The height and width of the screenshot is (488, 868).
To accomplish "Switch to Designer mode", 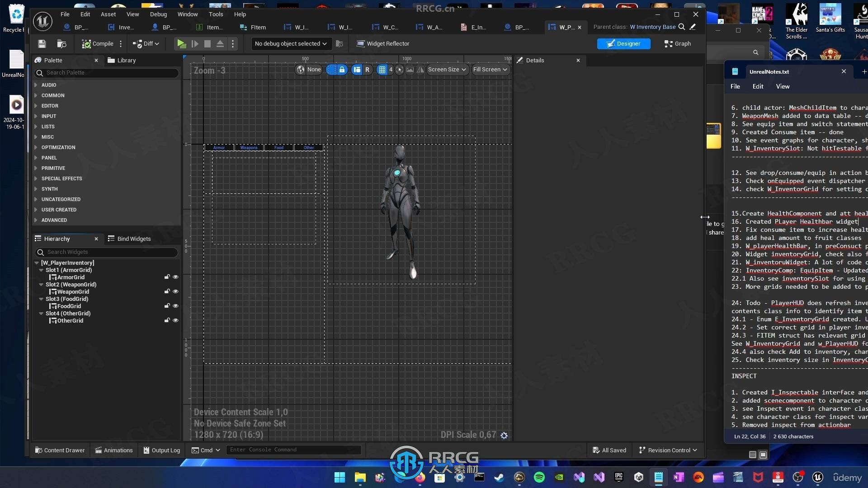I will coord(623,44).
